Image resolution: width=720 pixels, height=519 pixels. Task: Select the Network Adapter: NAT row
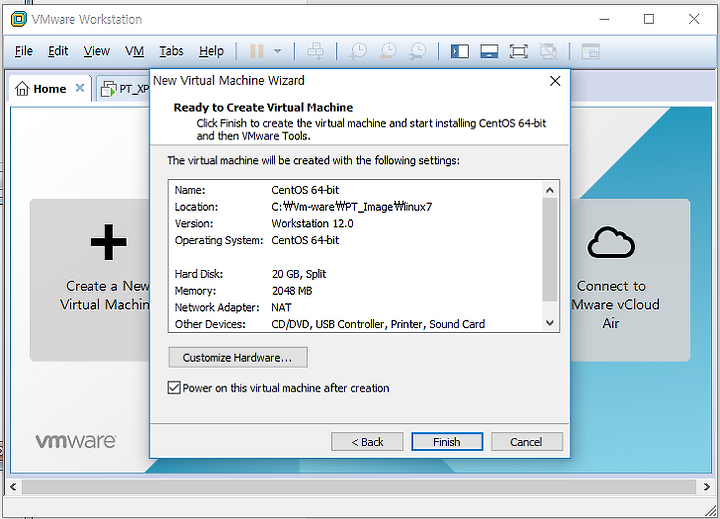(355, 307)
